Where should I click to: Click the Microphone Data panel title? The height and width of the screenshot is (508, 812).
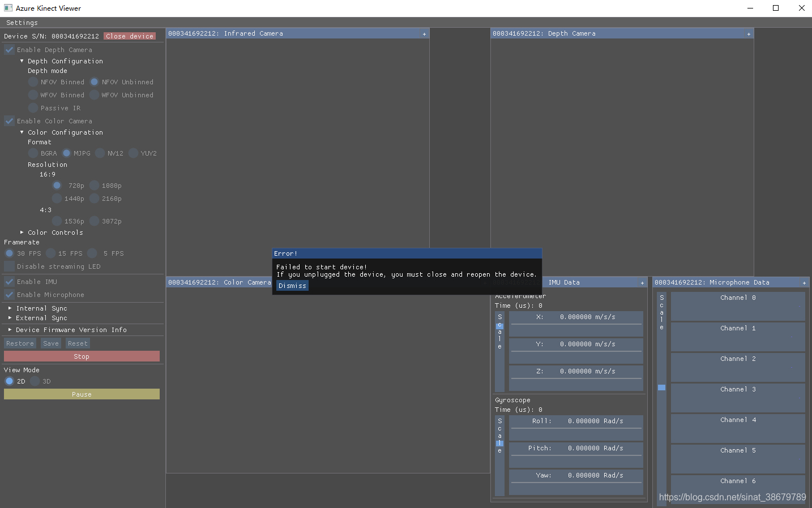click(712, 282)
